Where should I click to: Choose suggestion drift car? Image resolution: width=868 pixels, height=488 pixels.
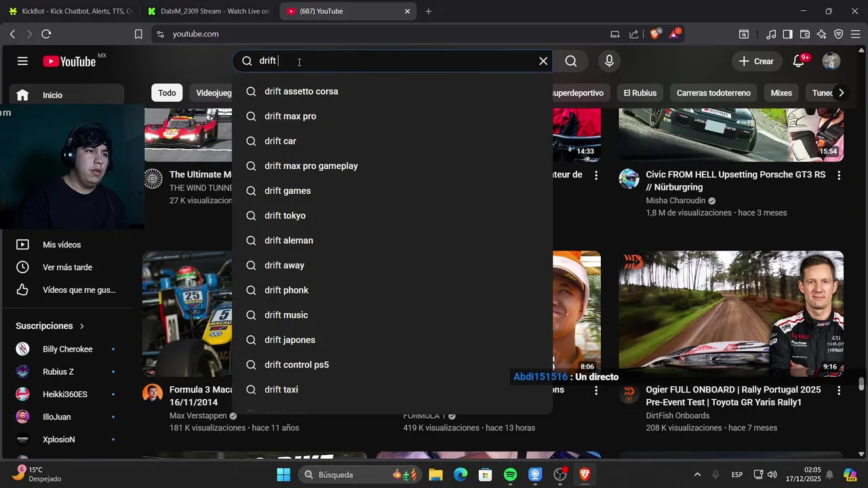click(392, 141)
